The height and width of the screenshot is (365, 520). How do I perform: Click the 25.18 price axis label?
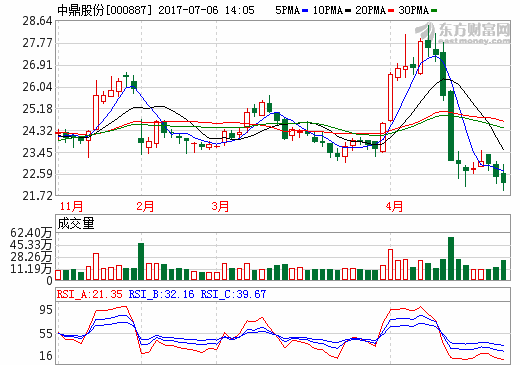[x=37, y=109]
